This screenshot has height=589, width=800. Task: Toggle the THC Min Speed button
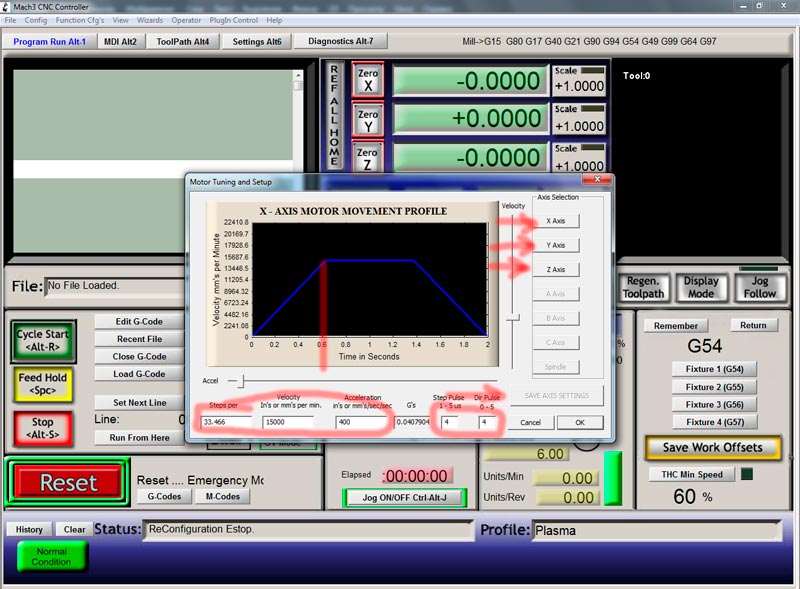692,475
